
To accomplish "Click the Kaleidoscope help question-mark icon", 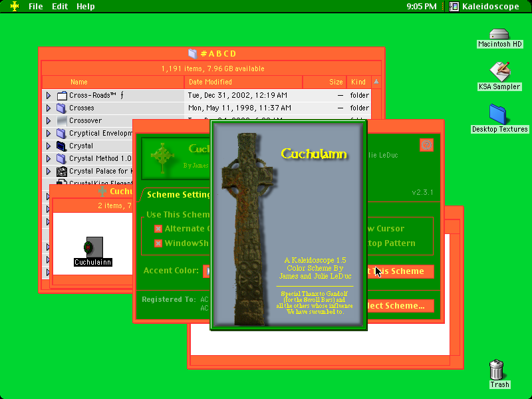I will point(426,145).
